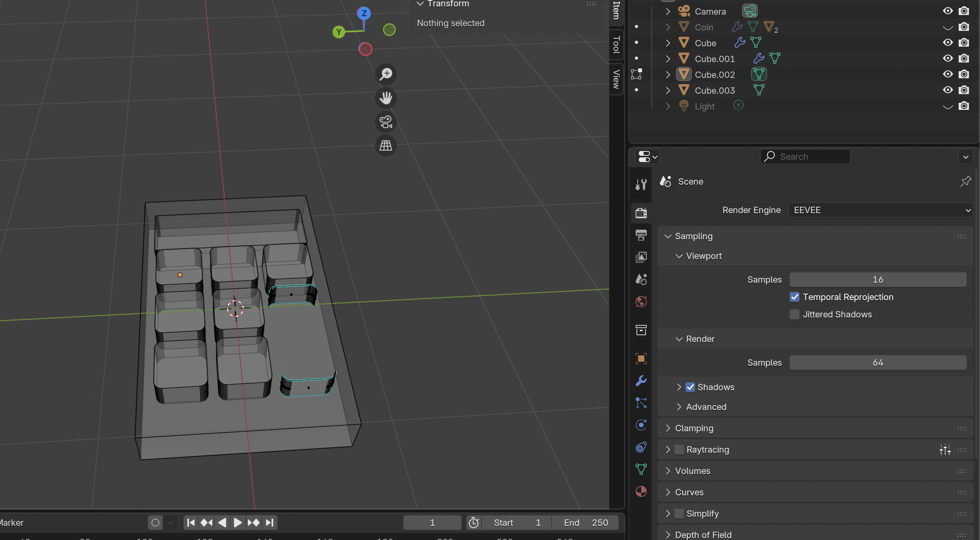Screen dimensions: 980x540
Task: Click the pan view hand icon
Action: (385, 98)
